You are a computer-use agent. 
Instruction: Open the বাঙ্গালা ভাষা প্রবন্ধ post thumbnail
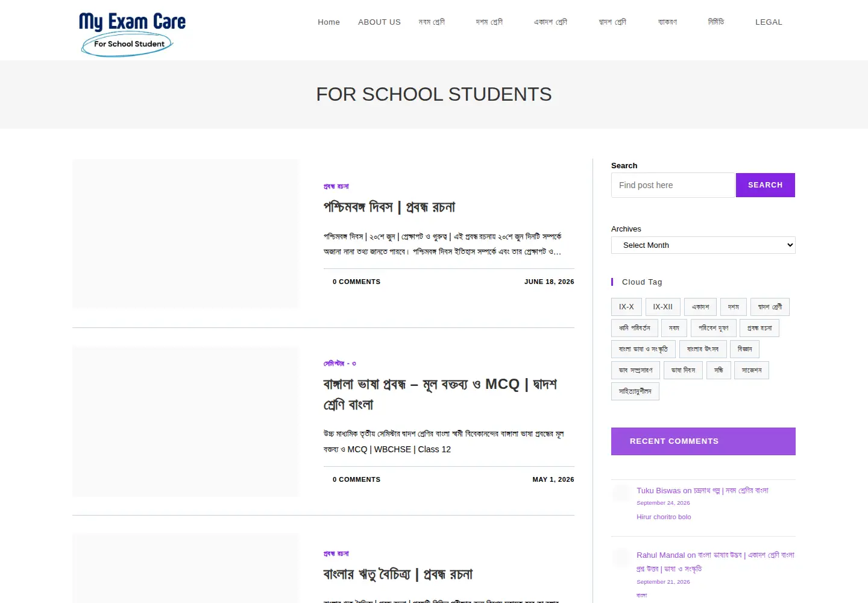186,421
